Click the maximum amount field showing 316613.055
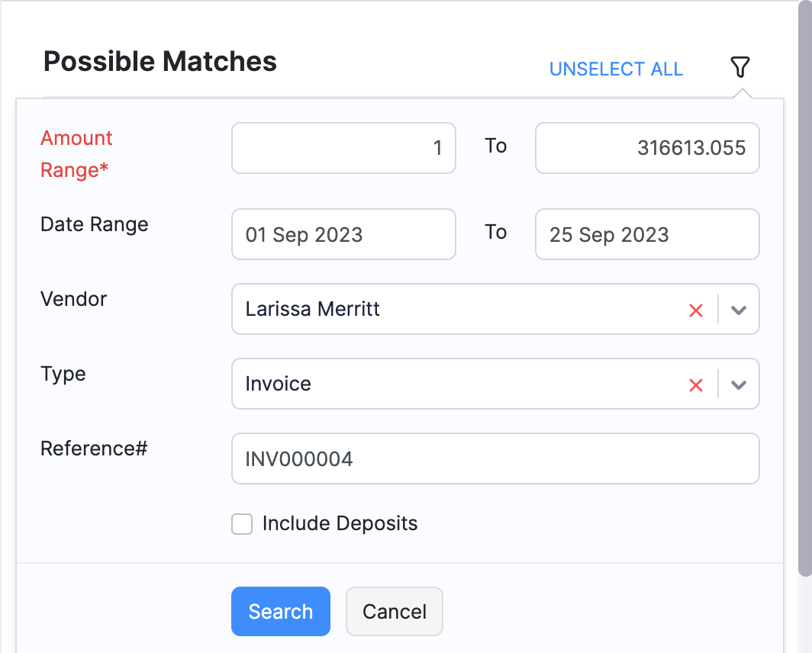Screen dimensions: 812x653 click(x=646, y=148)
